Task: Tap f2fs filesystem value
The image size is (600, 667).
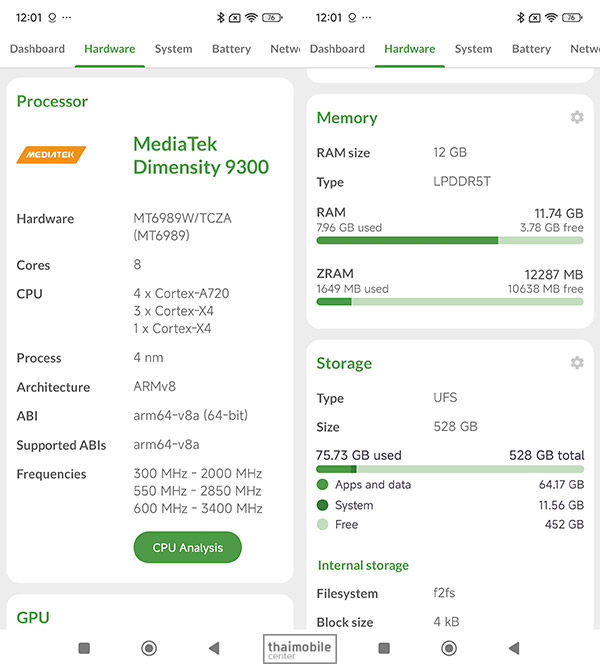Action: (x=444, y=593)
